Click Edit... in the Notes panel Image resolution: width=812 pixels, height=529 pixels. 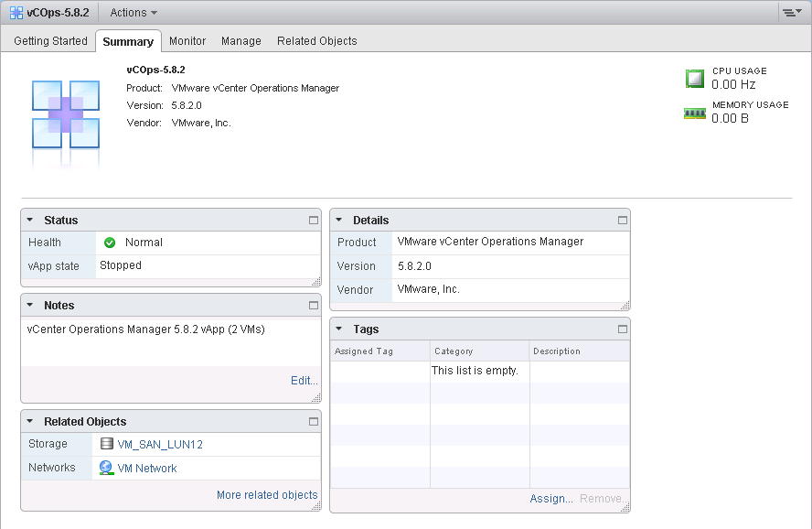pyautogui.click(x=304, y=381)
